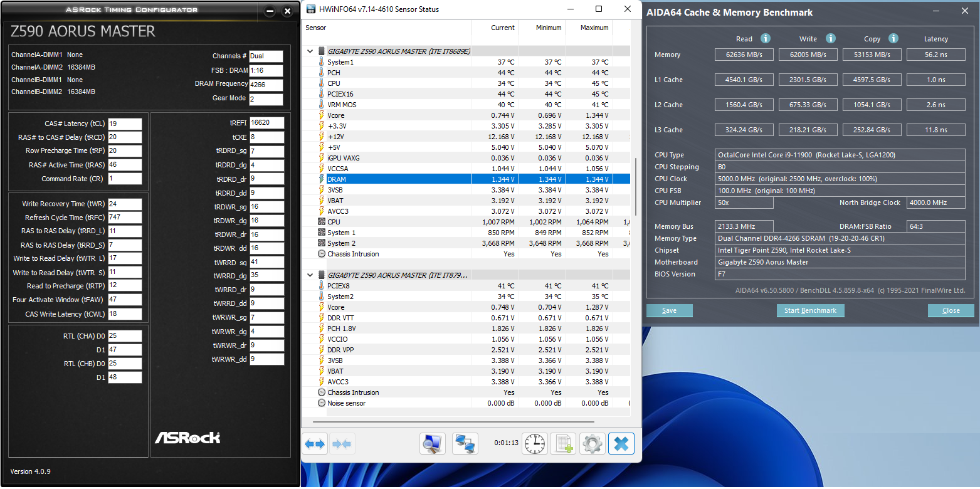
Task: Click Noise sensor row icon
Action: pyautogui.click(x=322, y=403)
